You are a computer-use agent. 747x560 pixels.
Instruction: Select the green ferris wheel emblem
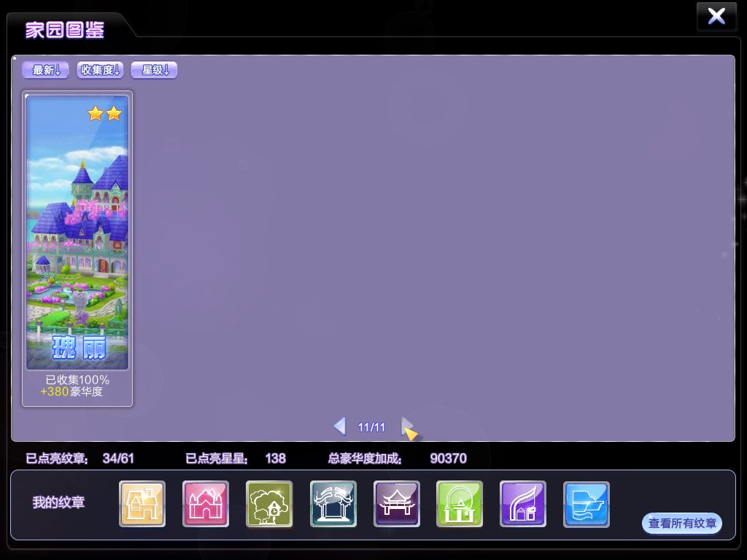point(460,504)
